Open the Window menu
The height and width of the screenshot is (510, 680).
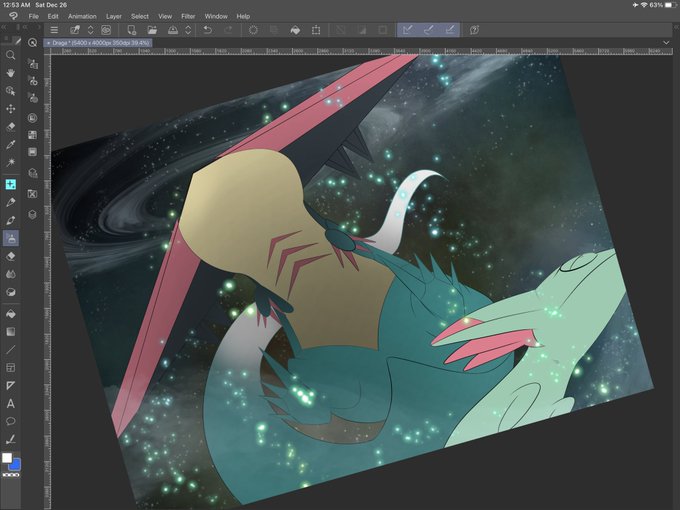pos(216,16)
